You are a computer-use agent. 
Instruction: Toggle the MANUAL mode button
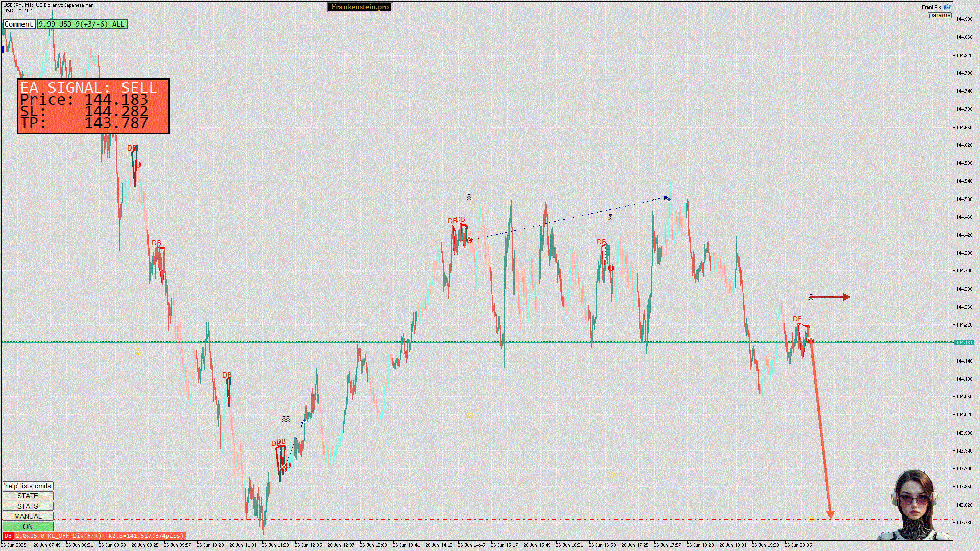[x=28, y=516]
